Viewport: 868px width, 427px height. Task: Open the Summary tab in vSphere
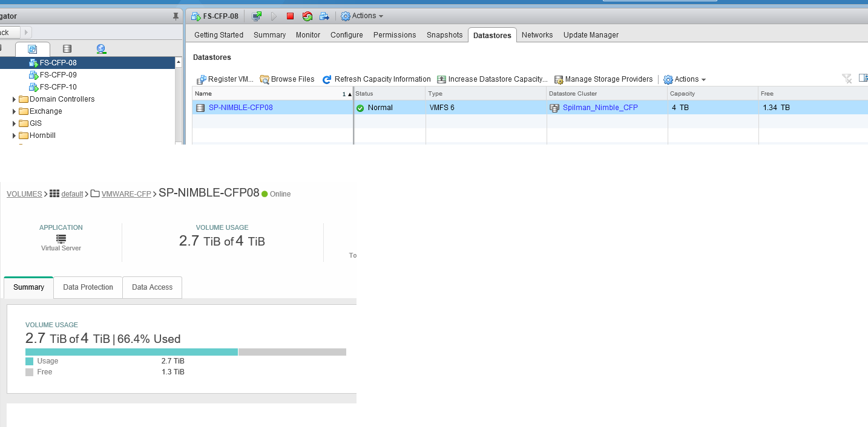tap(269, 35)
